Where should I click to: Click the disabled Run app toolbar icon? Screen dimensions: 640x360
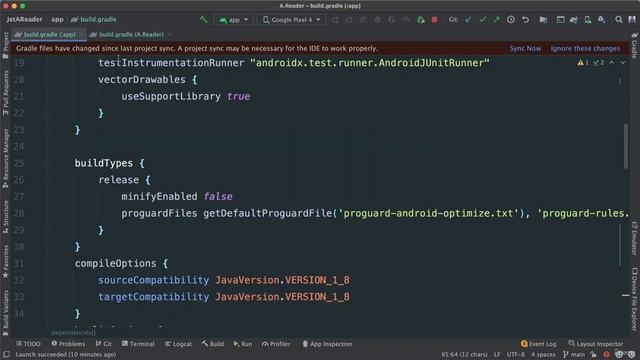(335, 20)
